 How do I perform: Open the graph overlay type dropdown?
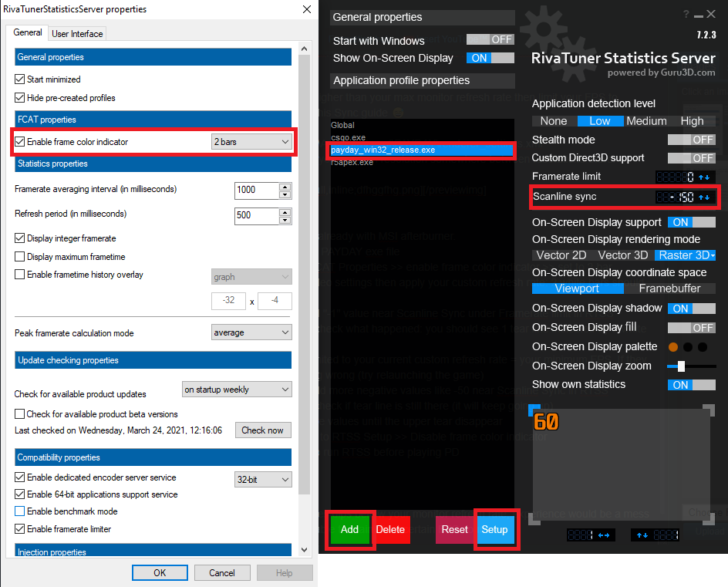click(x=251, y=277)
